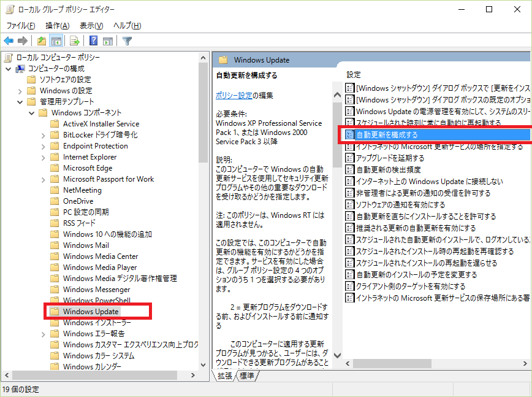This screenshot has height=397, width=532.
Task: Click the ポリシー設定 edit link
Action: 234,96
